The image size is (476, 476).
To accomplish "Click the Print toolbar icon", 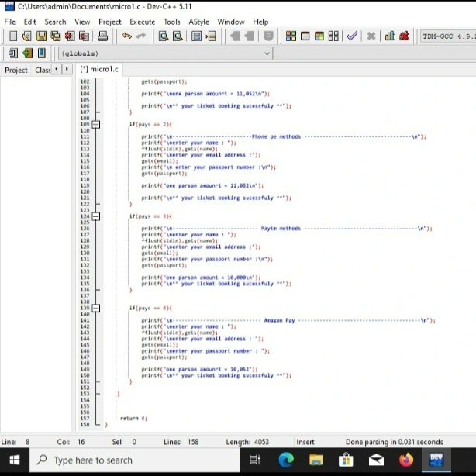I will (x=102, y=36).
